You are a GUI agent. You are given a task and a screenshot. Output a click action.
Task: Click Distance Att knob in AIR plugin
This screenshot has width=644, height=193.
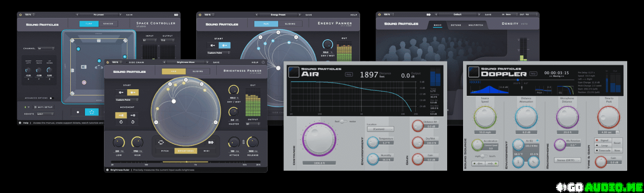click(x=417, y=126)
